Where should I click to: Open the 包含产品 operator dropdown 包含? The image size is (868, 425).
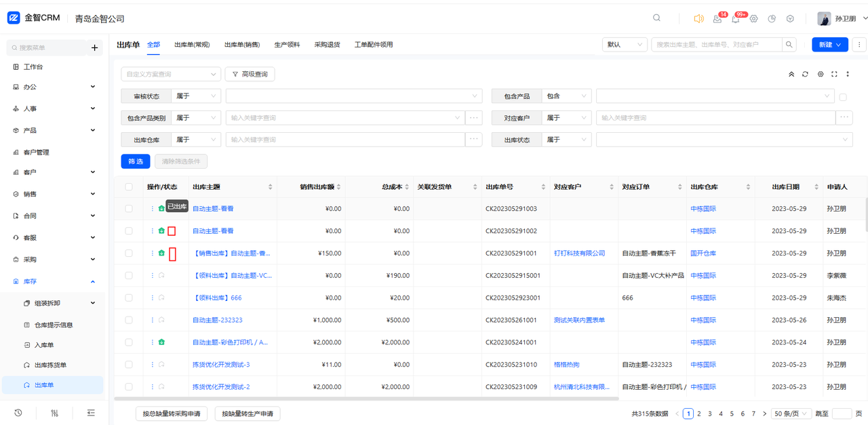pos(566,96)
